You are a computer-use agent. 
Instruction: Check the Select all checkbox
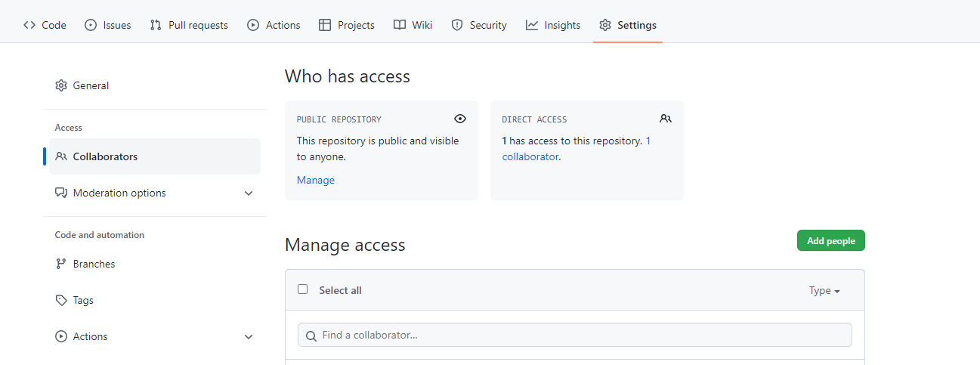(x=303, y=289)
